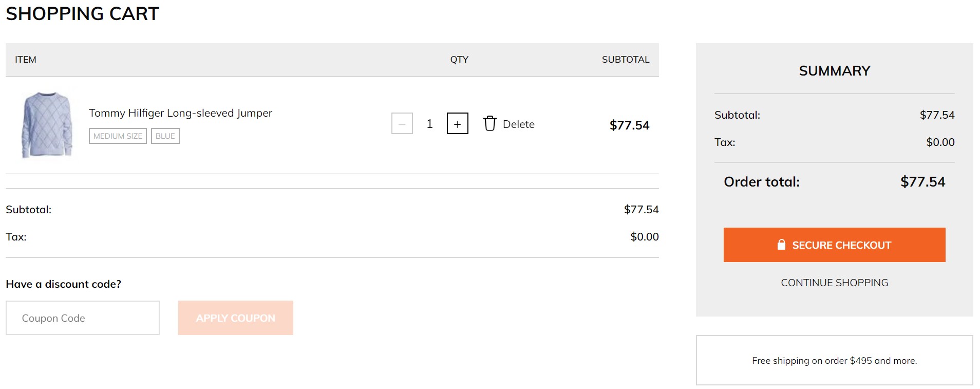The height and width of the screenshot is (389, 980).
Task: Click the Medium Size attribute tag
Action: point(118,136)
